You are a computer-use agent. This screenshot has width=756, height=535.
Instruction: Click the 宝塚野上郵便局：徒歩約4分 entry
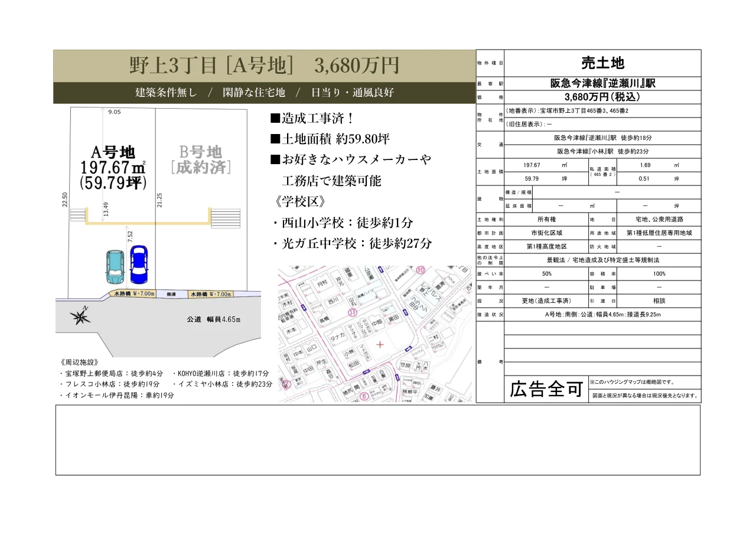coord(111,373)
